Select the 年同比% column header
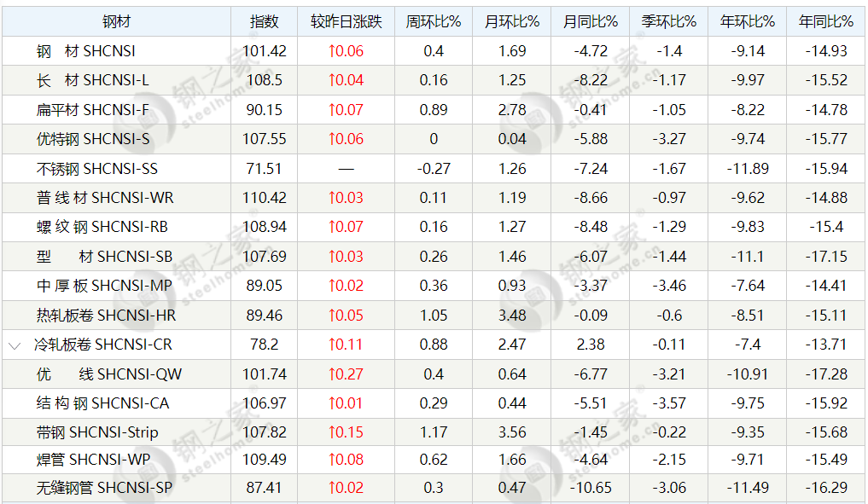Viewport: 868px width, 504px height. [825, 21]
